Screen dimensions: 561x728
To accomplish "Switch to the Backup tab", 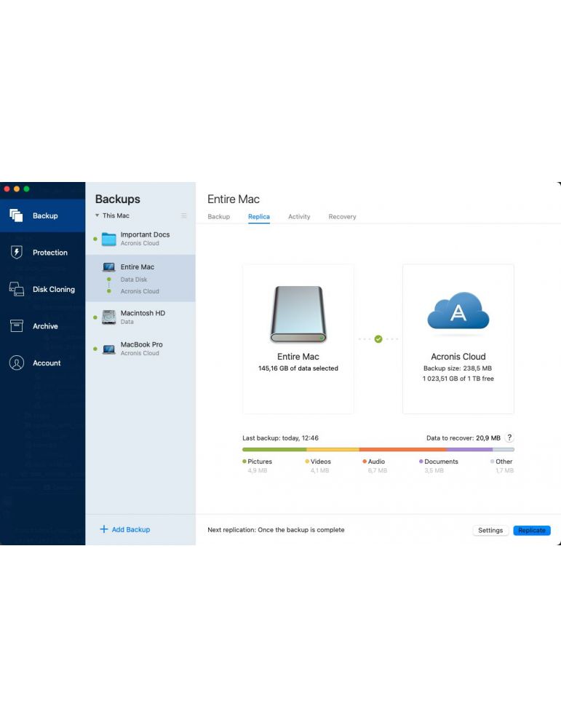I will click(x=218, y=216).
